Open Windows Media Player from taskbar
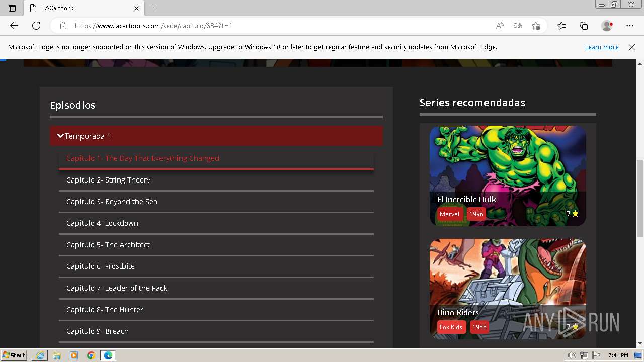 tap(74, 355)
